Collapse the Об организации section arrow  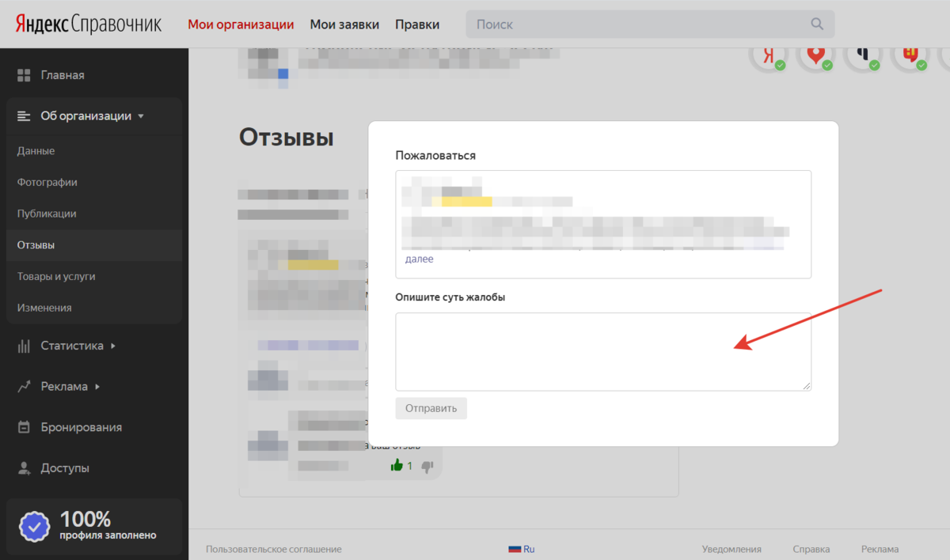pos(141,116)
